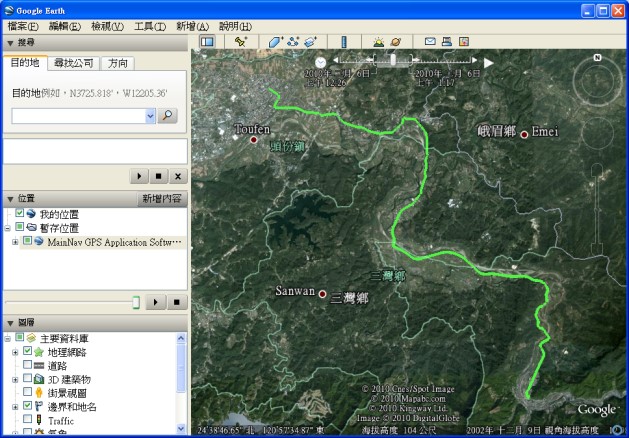Open the 新增(A) menu

pyautogui.click(x=193, y=27)
